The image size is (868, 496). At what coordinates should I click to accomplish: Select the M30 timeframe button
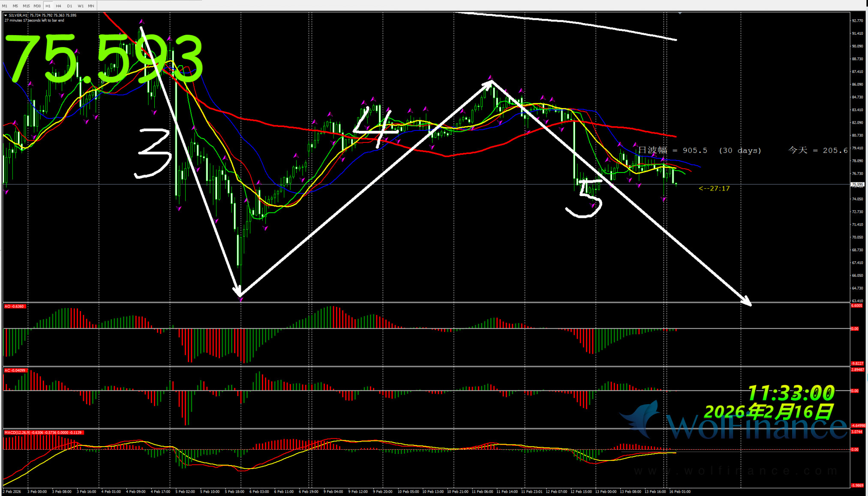click(37, 6)
